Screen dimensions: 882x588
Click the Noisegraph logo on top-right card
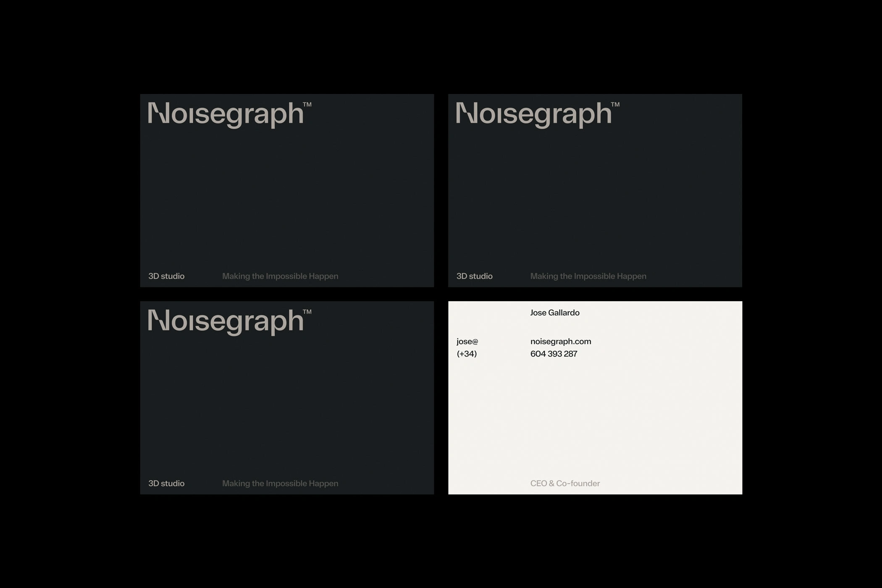[x=533, y=114]
